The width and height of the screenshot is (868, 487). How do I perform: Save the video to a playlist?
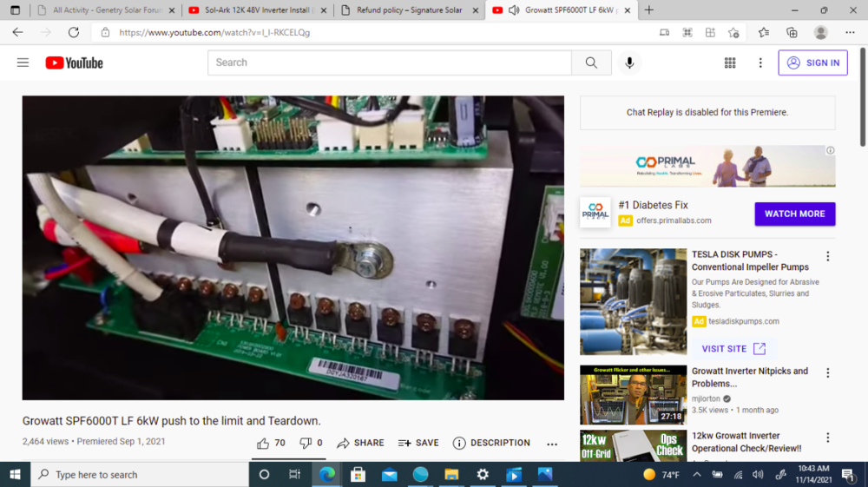(x=418, y=443)
